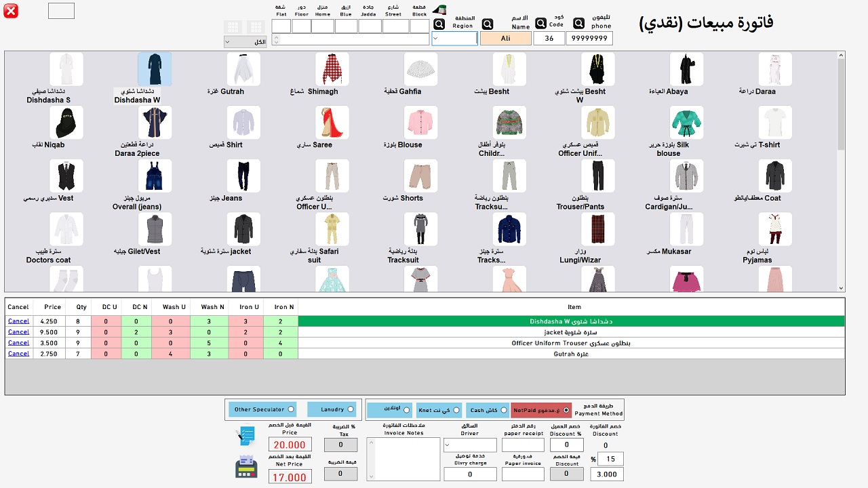Select the Niqab item icon
The height and width of the screenshot is (488, 868).
pos(66,123)
